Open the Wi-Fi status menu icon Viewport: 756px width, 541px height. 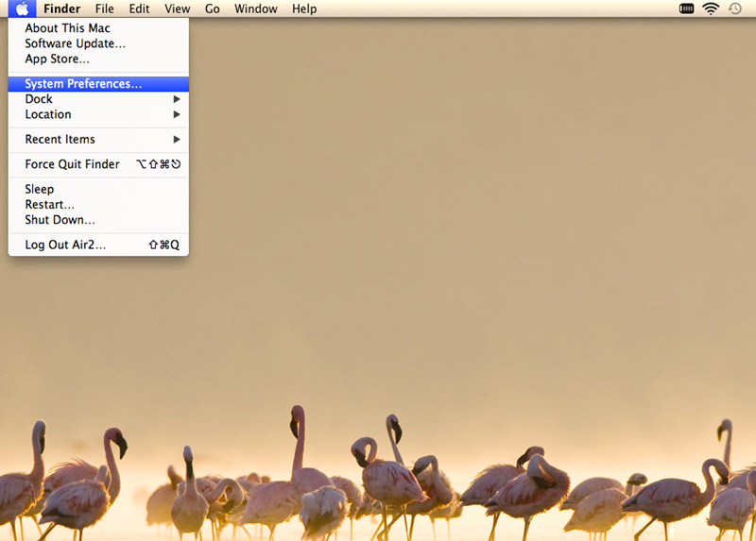point(711,8)
